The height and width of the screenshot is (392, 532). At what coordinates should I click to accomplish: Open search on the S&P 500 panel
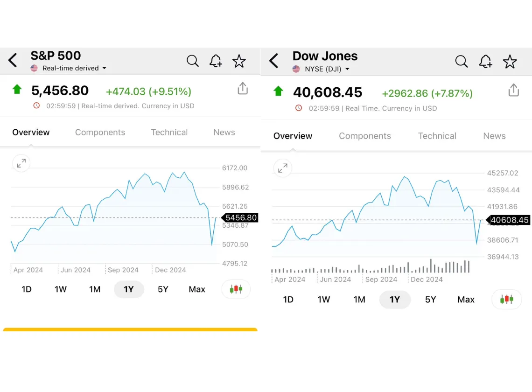pos(192,61)
